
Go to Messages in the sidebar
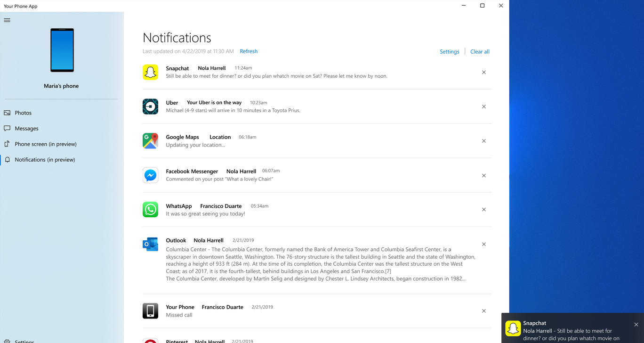click(26, 129)
